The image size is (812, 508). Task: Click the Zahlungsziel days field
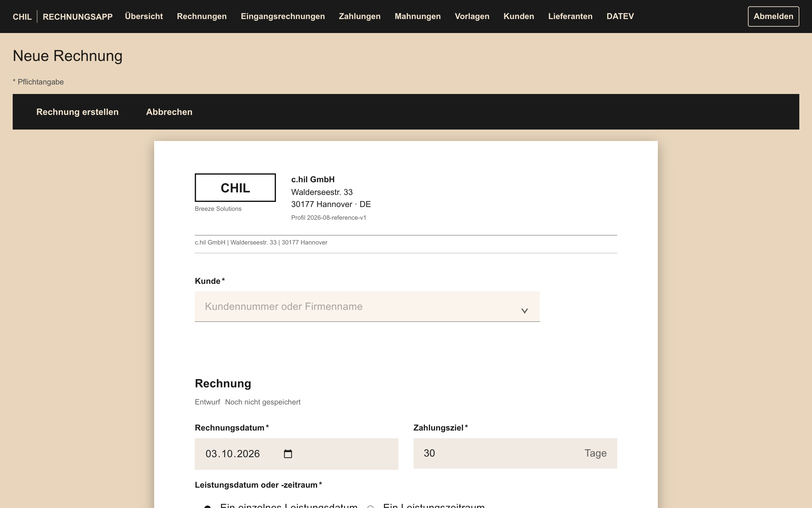(x=515, y=453)
